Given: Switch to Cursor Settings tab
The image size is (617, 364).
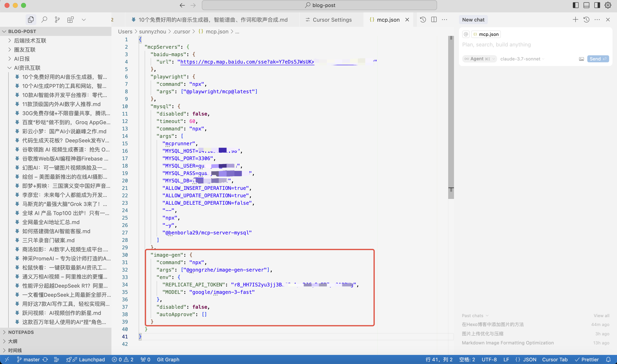Looking at the screenshot, I should [x=332, y=20].
